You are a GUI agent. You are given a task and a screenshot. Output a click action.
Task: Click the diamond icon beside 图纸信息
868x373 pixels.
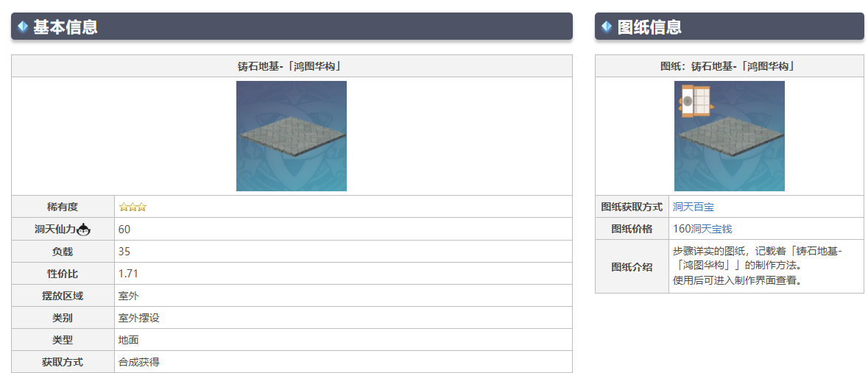tap(607, 26)
